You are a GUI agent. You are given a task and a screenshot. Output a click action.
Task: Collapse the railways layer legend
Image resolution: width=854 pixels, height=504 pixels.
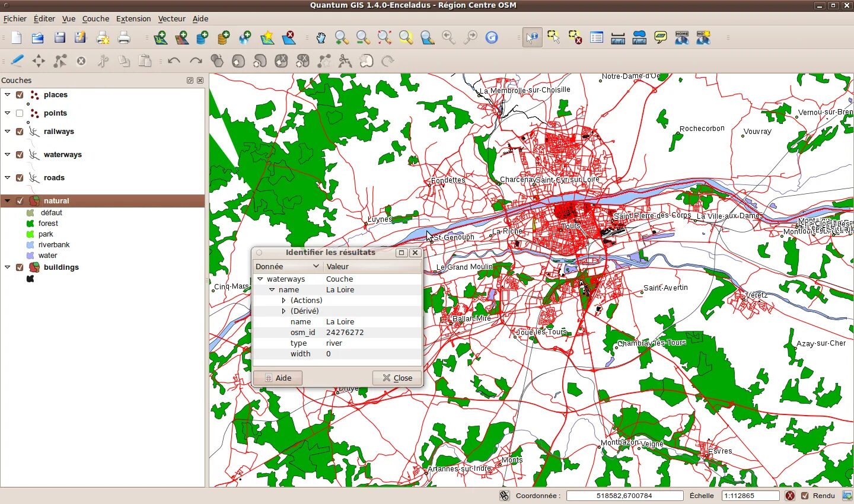click(7, 132)
